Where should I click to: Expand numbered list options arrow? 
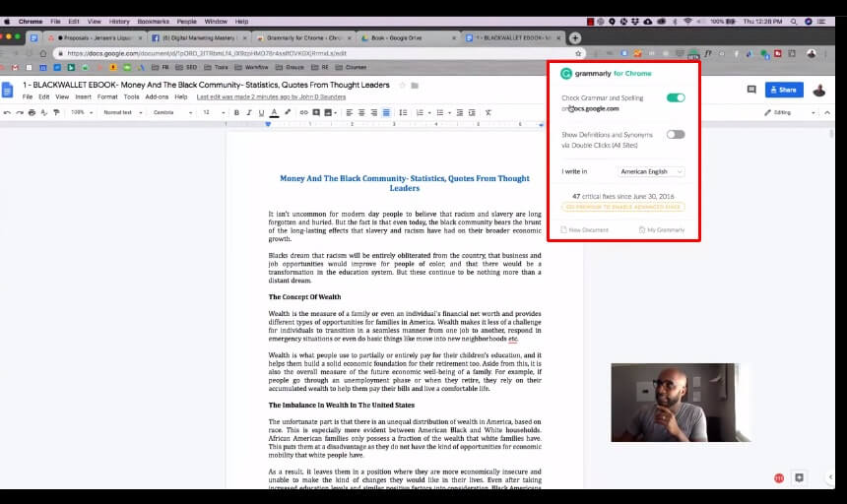[429, 113]
